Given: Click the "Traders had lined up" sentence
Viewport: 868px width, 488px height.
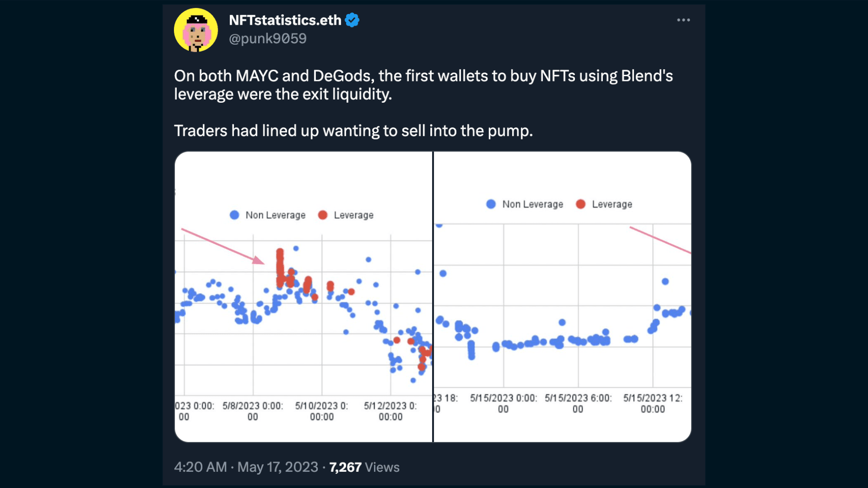Looking at the screenshot, I should point(353,131).
